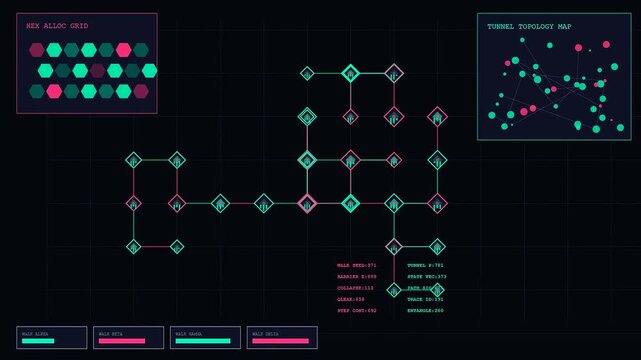Click the WALK ALPHA teal progress bar
Screen dimensions: 641x360
[x=38, y=341]
